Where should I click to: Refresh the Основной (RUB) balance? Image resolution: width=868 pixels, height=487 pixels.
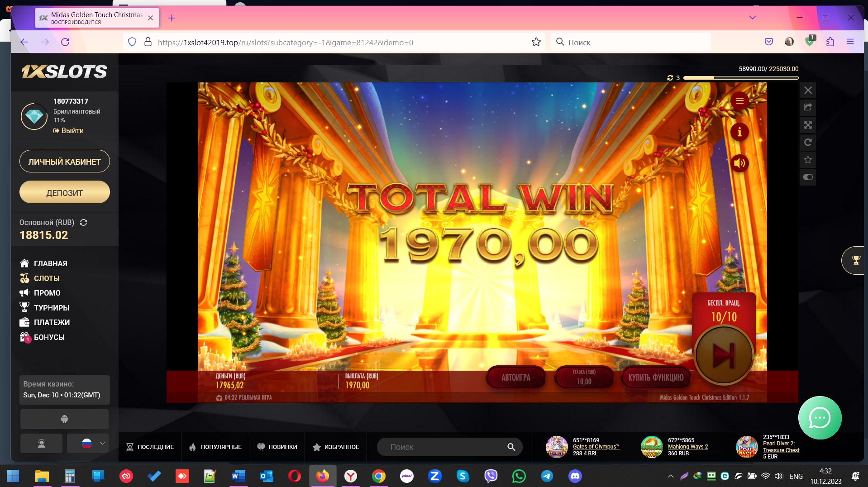(x=83, y=223)
